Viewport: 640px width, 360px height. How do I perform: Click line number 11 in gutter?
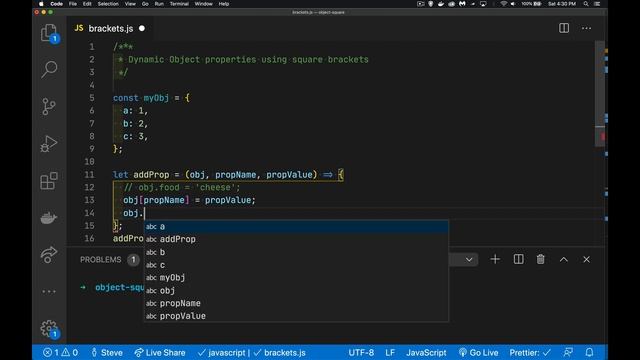click(89, 175)
